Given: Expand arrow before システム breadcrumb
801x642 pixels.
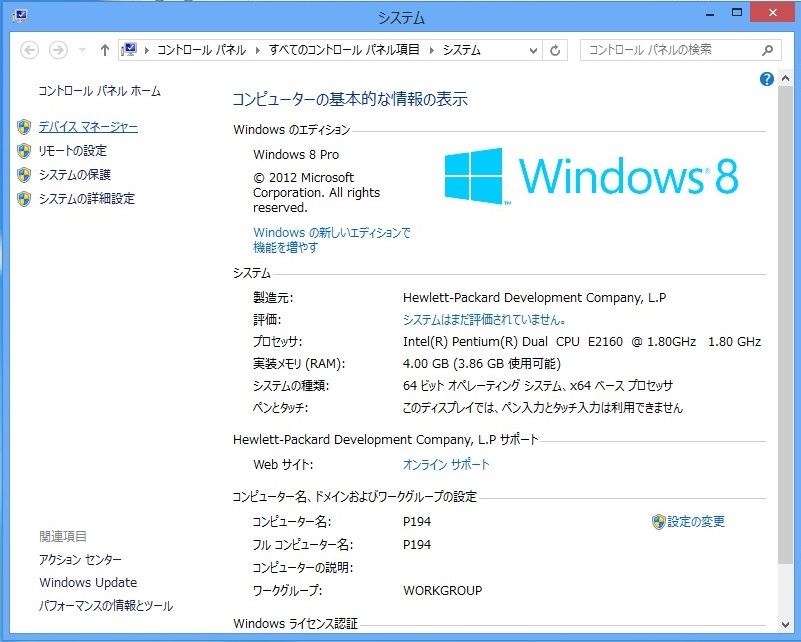Looking at the screenshot, I should click(x=432, y=50).
